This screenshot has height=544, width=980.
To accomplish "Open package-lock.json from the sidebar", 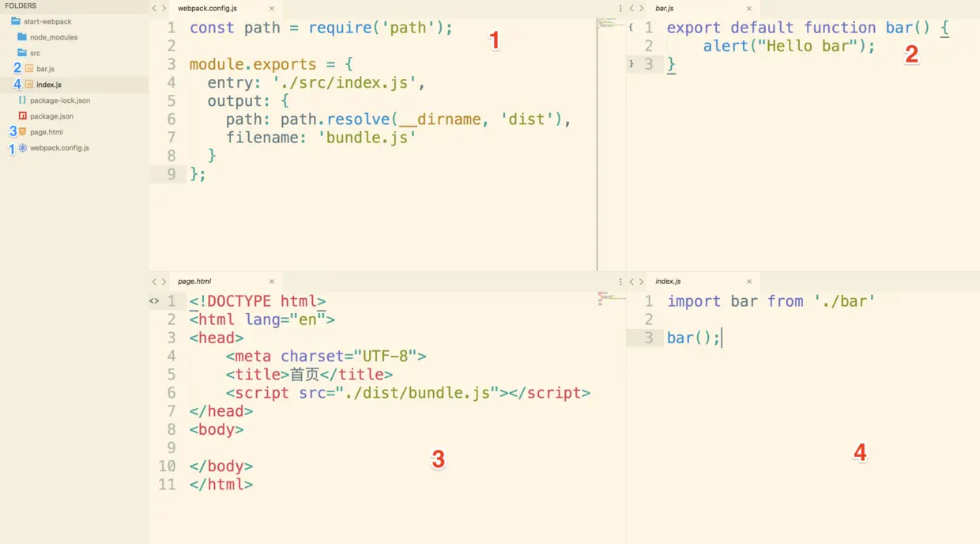I will click(60, 100).
